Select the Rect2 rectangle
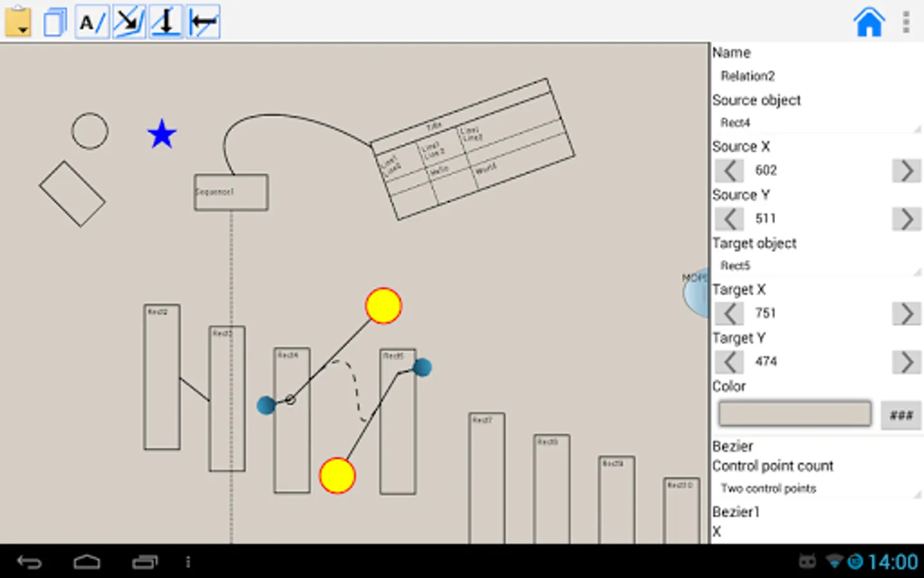Screen dimensions: 924x578 (x=162, y=377)
